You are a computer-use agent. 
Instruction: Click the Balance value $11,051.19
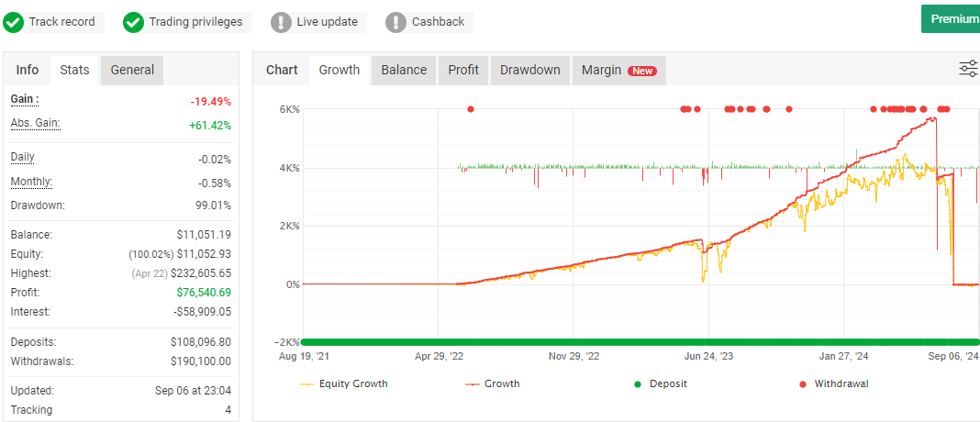click(205, 235)
